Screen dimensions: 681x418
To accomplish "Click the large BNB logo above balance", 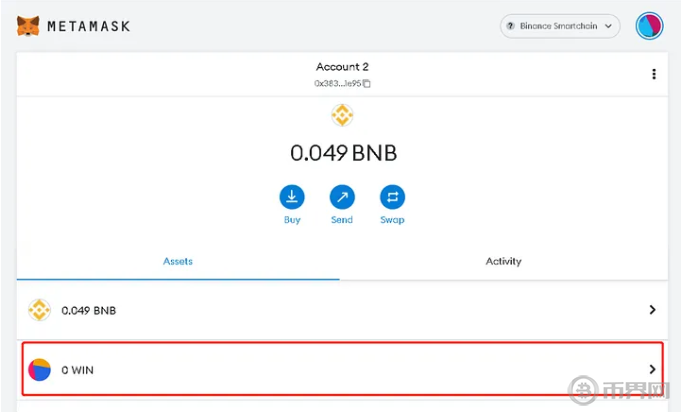I will (342, 116).
